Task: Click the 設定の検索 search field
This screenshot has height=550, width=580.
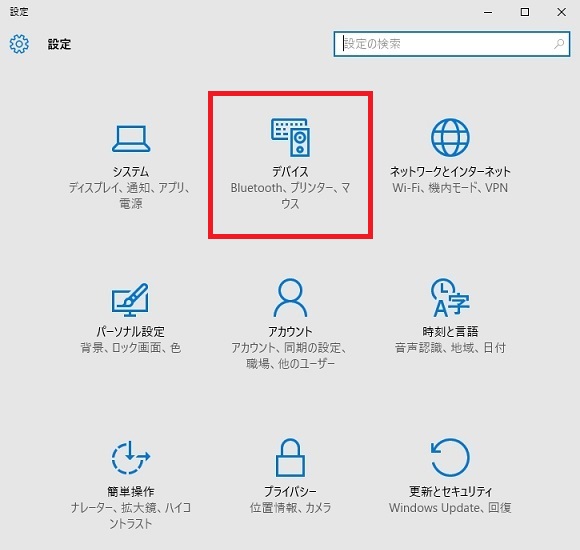Action: tap(452, 44)
